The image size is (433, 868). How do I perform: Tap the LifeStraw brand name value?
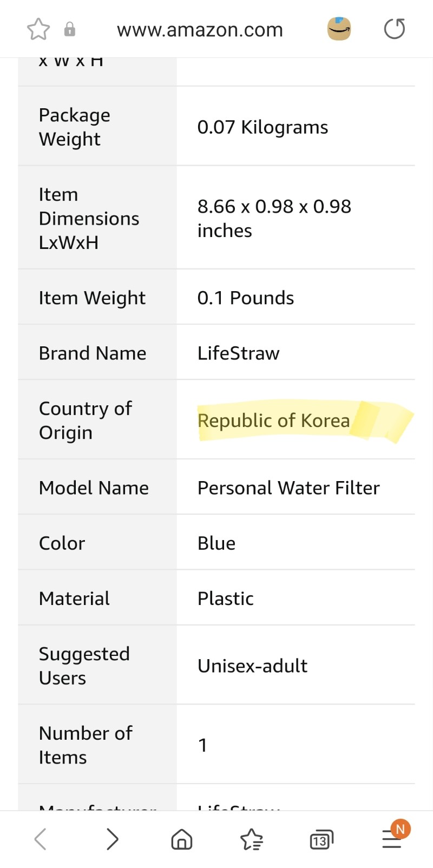pos(238,353)
